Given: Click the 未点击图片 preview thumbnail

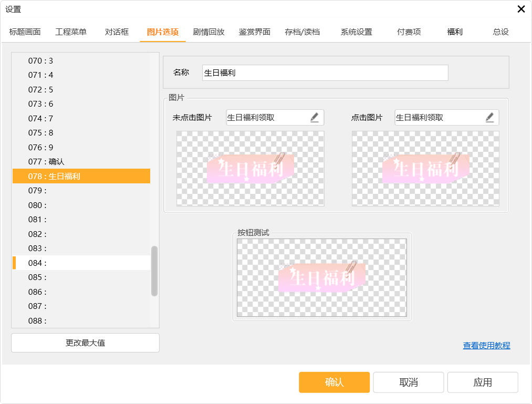Looking at the screenshot, I should (250, 169).
